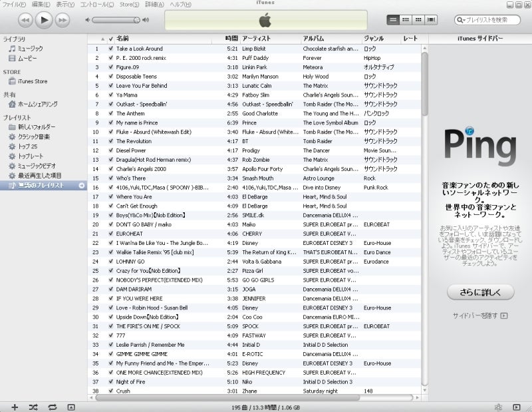This screenshot has height=412, width=532.
Task: Select the トップ 25 smart playlist
Action: coord(27,146)
